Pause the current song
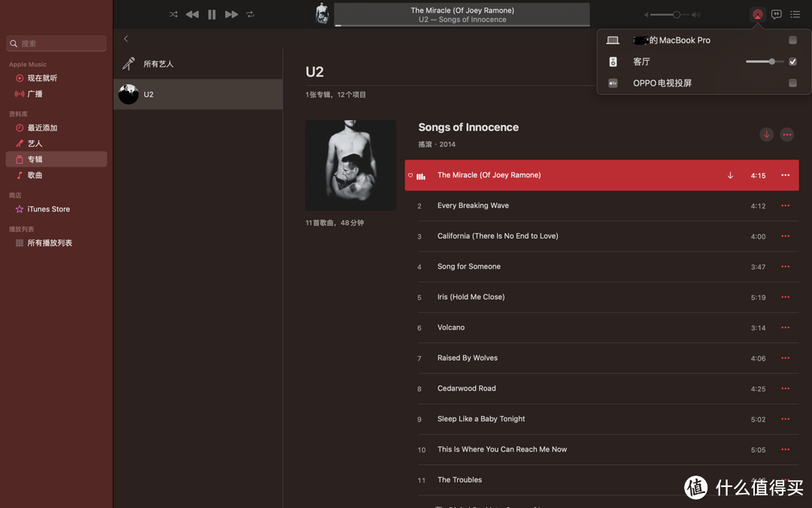812x508 pixels. [212, 14]
